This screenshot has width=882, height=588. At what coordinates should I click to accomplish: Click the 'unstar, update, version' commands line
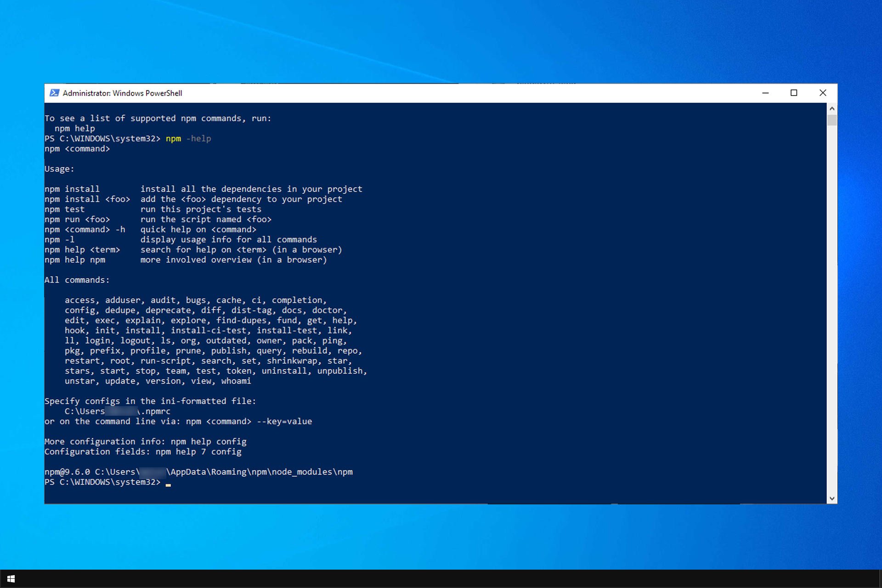158,381
